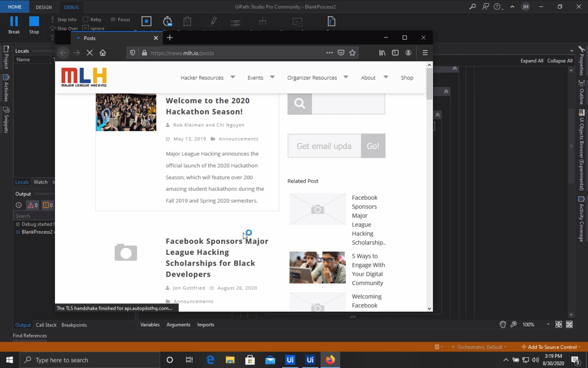Image resolution: width=588 pixels, height=368 pixels.
Task: Stop loading the page in Firefox
Action: click(x=90, y=53)
